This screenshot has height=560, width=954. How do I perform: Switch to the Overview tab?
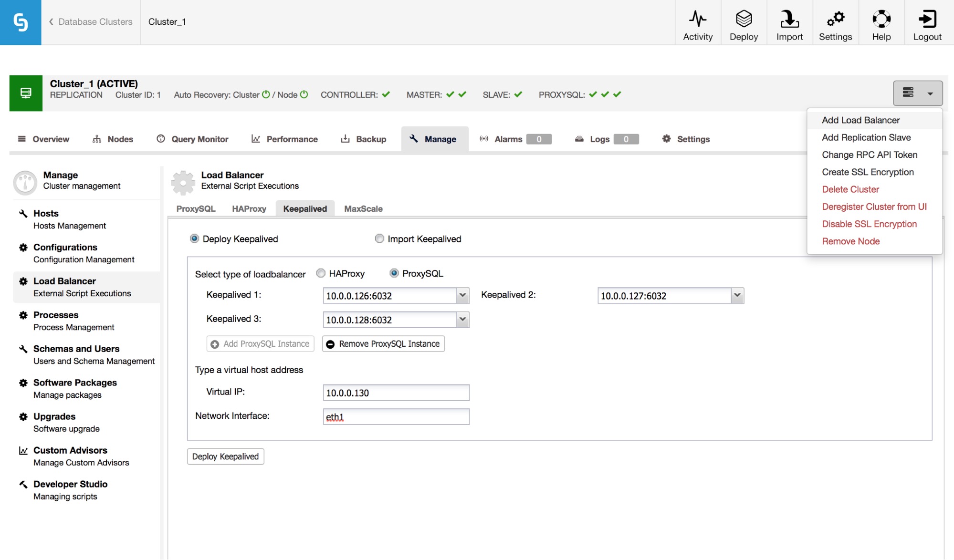coord(43,139)
